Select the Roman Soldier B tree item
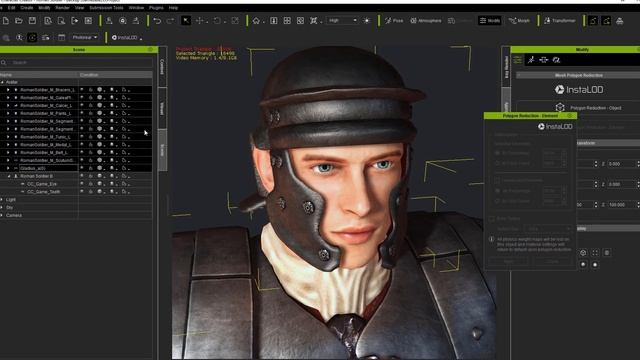The width and height of the screenshot is (640, 360). point(36,176)
